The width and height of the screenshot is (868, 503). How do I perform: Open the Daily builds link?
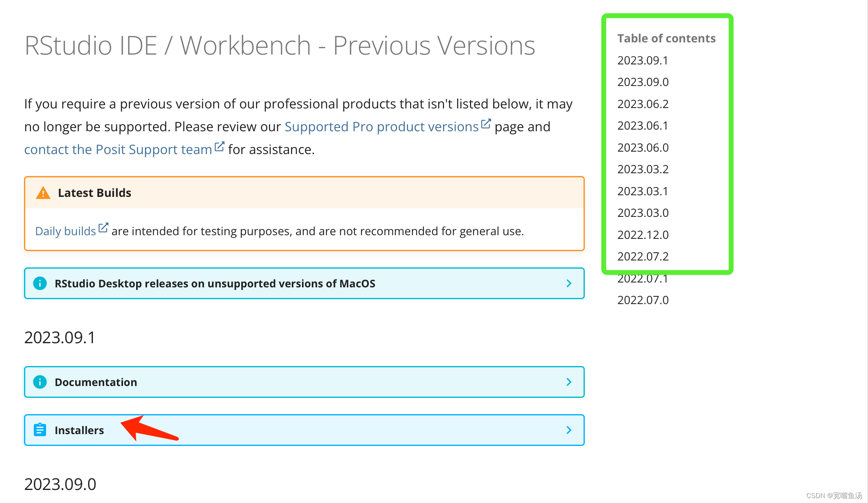[x=65, y=231]
